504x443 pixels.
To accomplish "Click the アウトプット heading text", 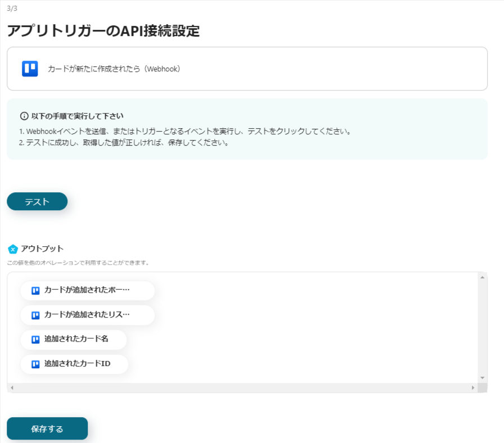I will (x=42, y=248).
